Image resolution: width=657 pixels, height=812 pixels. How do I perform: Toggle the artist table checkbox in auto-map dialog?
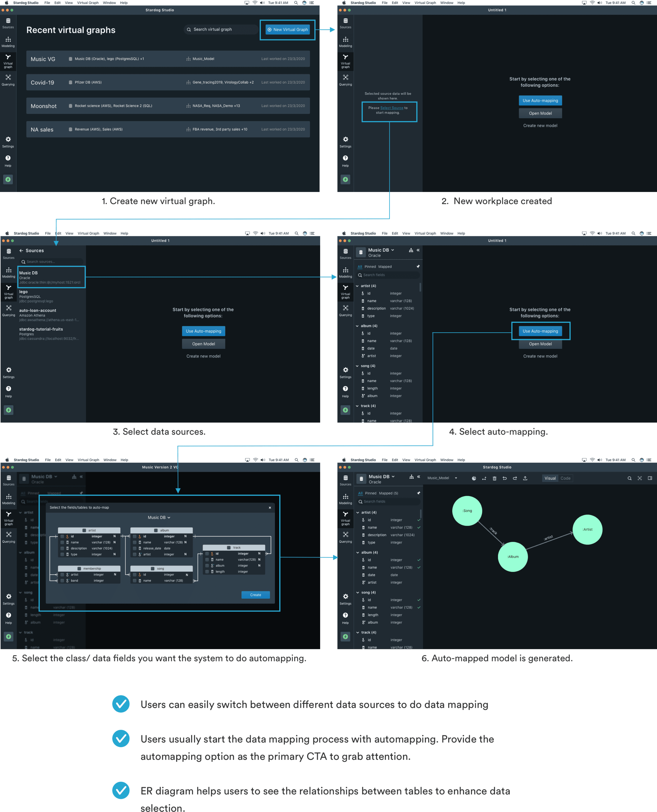(x=84, y=530)
